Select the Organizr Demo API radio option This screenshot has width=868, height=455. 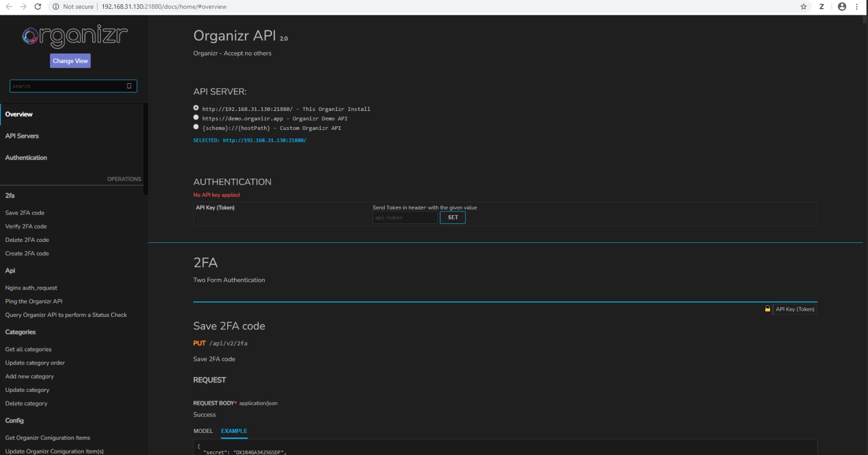pos(196,117)
